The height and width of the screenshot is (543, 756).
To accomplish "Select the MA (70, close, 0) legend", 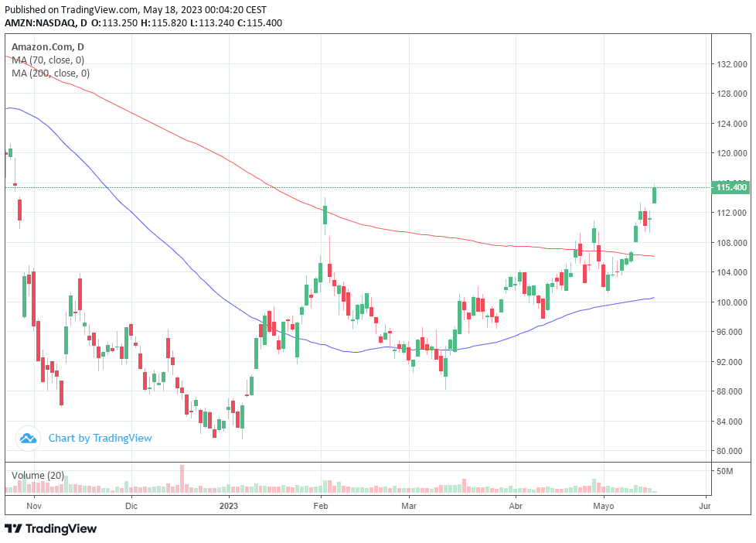I will tap(48, 60).
